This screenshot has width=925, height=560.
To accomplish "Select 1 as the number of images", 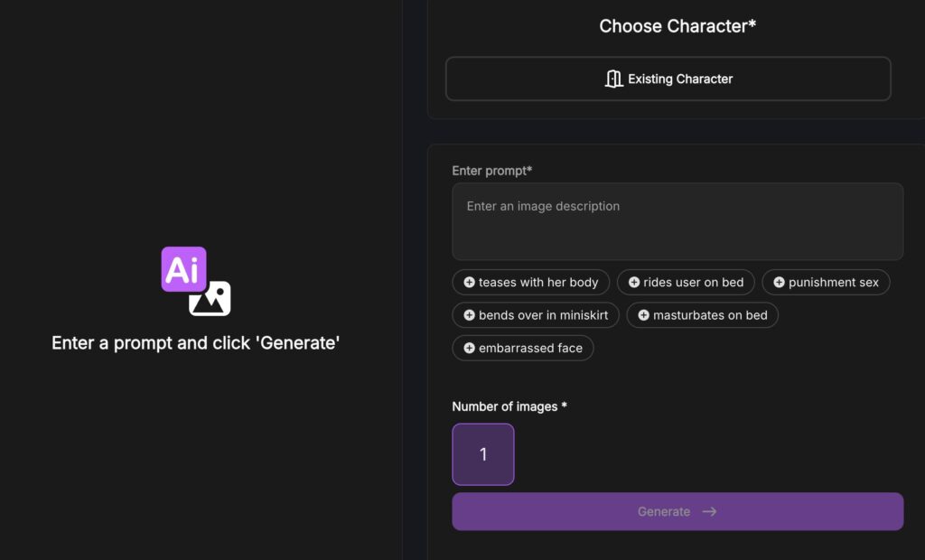I will (483, 454).
